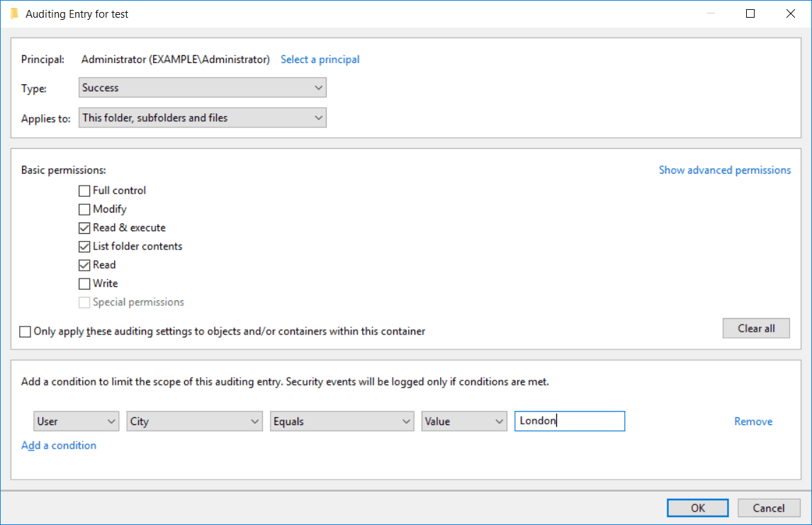Click the 'Auditing Entry for test' title text
812x525 pixels.
tap(77, 14)
